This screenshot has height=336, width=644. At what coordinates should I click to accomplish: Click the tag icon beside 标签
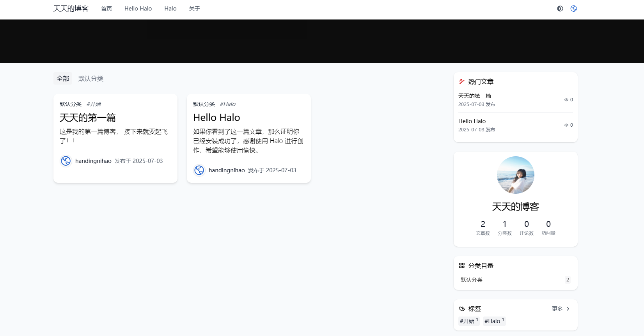click(x=462, y=309)
